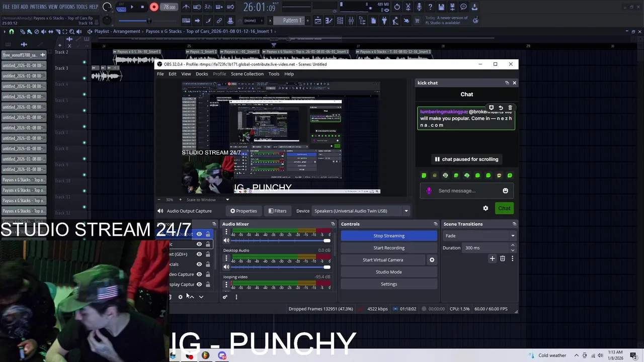Open OBS Settings from Controls
This screenshot has height=362, width=644.
click(x=389, y=284)
